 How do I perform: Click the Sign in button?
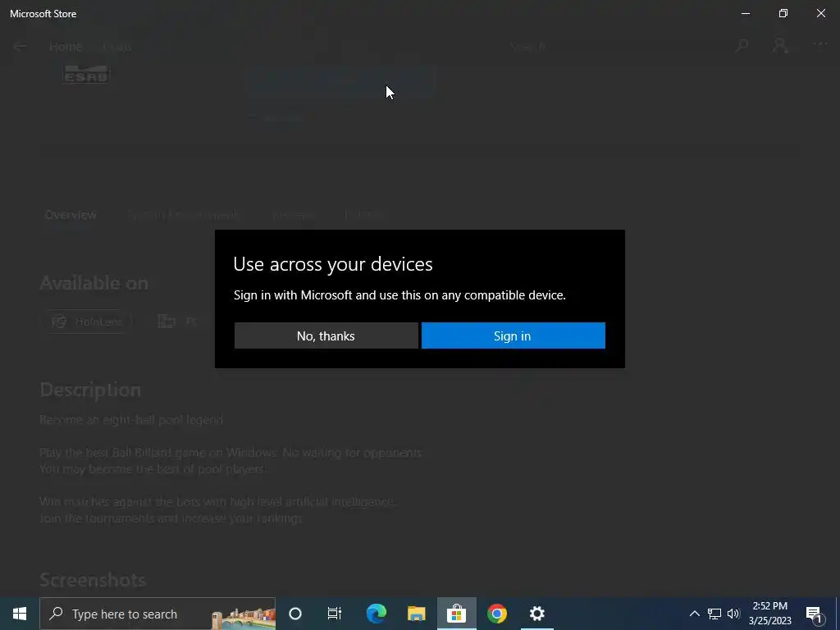(513, 336)
